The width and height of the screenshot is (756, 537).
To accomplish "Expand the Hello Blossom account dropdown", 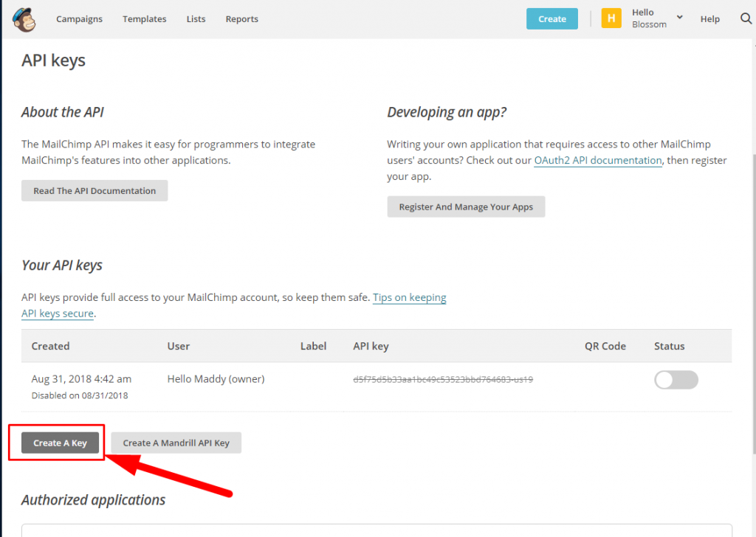I will click(x=679, y=18).
